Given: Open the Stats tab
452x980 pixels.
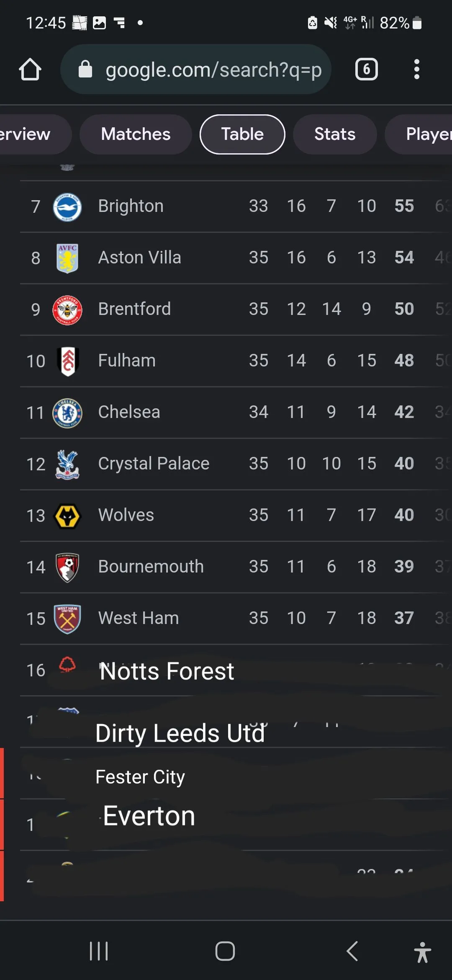Looking at the screenshot, I should 334,134.
